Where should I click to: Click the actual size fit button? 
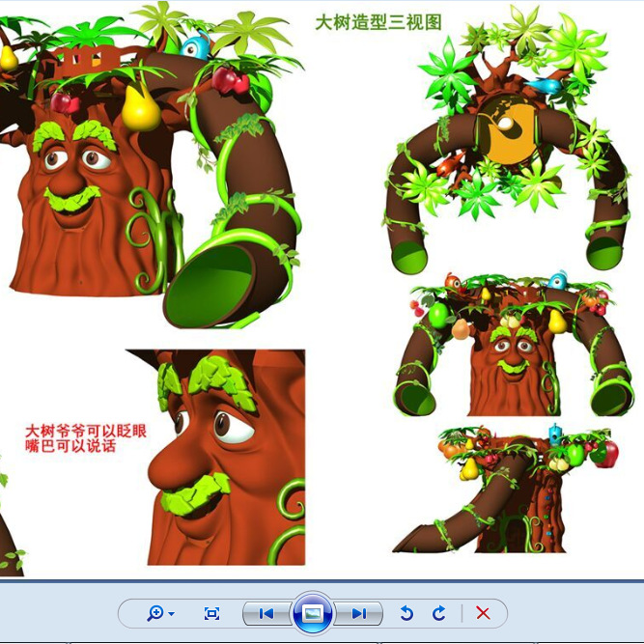click(x=211, y=614)
